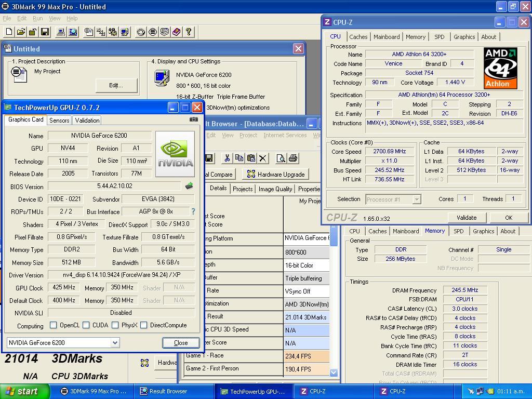Select the TechPowerUp GPU-Z taskbar item

click(x=254, y=391)
